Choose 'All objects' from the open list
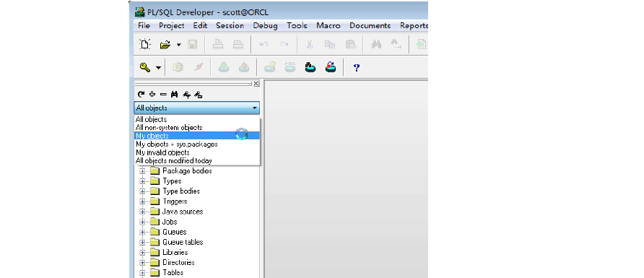Screen dimensions: 644x278 197,119
